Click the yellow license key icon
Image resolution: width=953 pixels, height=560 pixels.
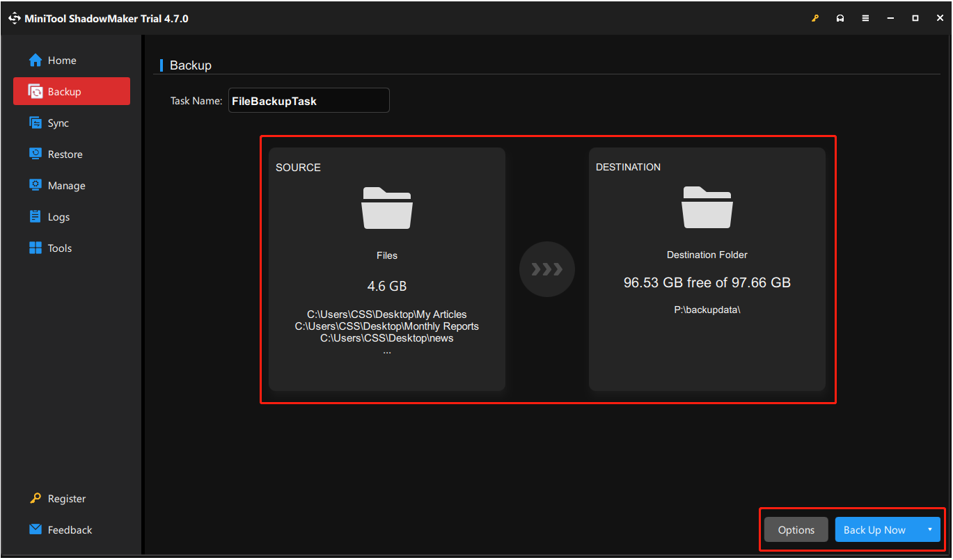[815, 17]
